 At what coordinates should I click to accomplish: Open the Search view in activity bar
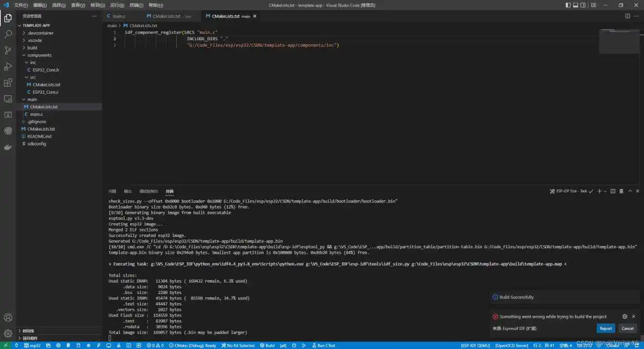(7, 33)
